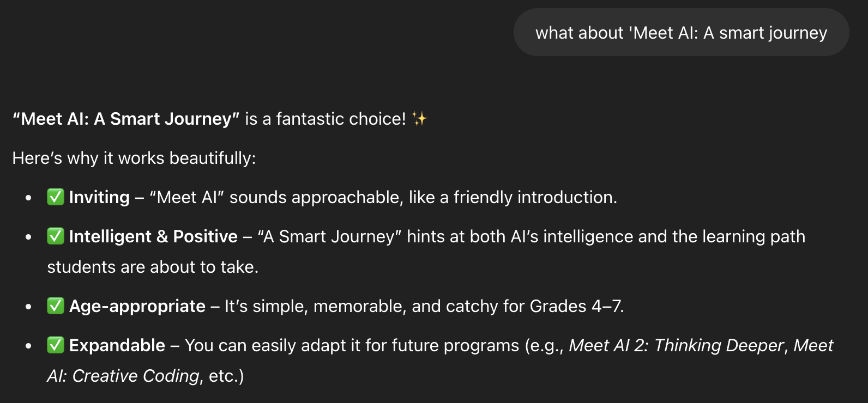Image resolution: width=868 pixels, height=403 pixels.
Task: Click the bold word "Inviting"
Action: (99, 197)
